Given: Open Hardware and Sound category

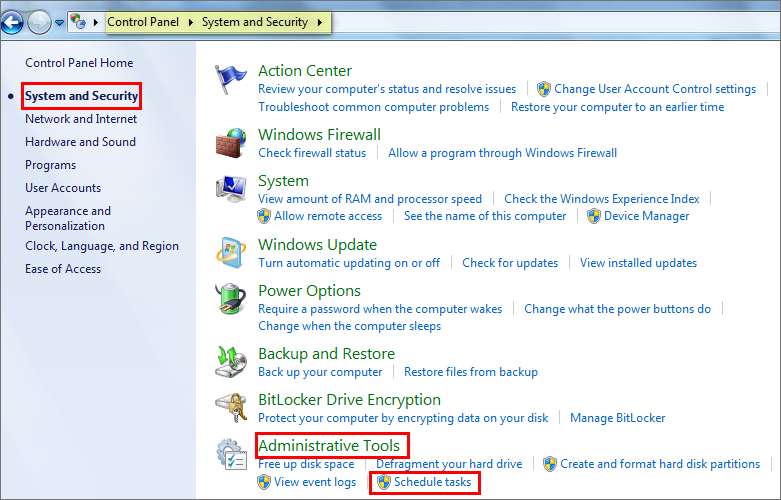Looking at the screenshot, I should click(80, 142).
